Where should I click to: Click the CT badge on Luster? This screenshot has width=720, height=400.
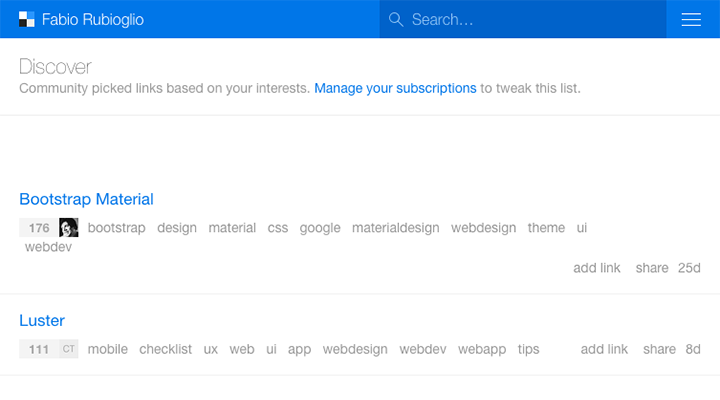[69, 349]
